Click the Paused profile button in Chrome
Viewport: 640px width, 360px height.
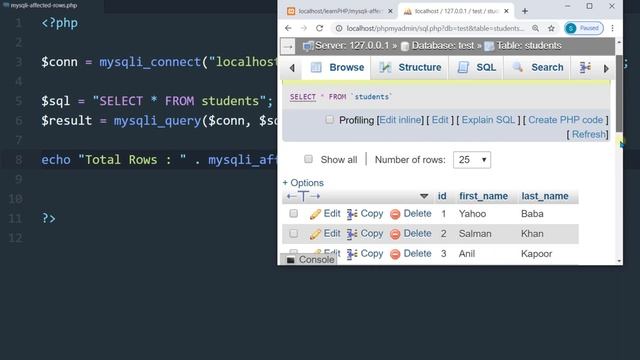pyautogui.click(x=584, y=28)
